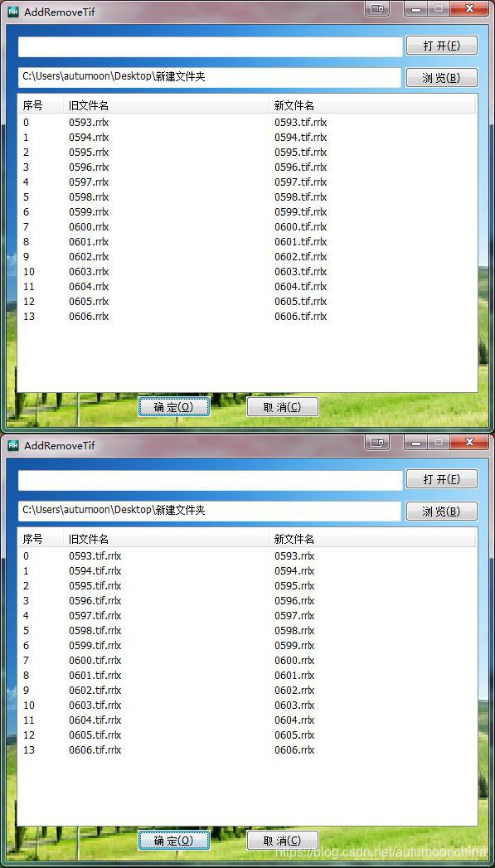495x868 pixels.
Task: Select 0594.rrlx under 旧文件名 column
Action: coord(90,138)
